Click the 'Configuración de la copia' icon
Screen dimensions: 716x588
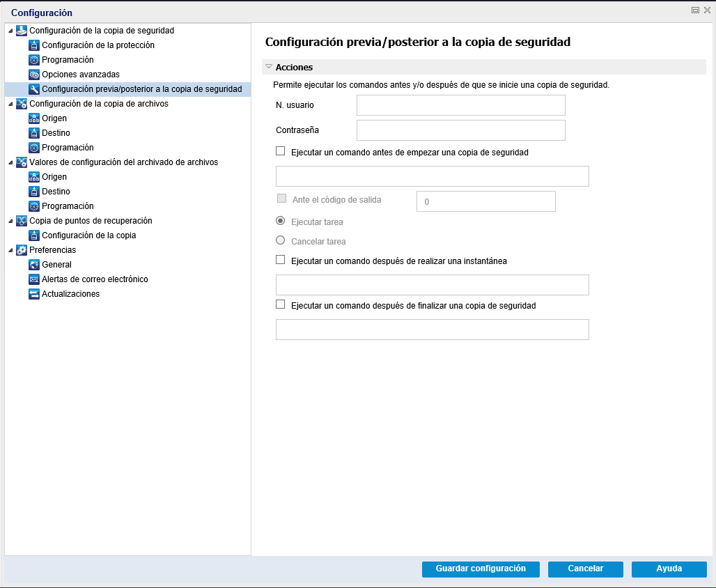(34, 235)
